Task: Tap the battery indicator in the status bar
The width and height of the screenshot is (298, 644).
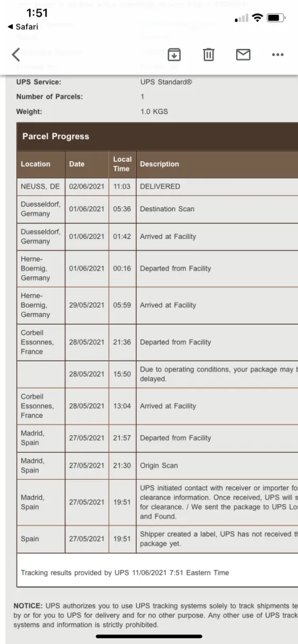Action: click(x=276, y=17)
